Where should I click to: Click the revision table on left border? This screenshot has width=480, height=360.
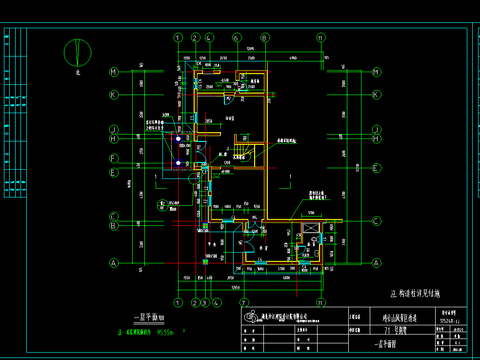(x=15, y=113)
